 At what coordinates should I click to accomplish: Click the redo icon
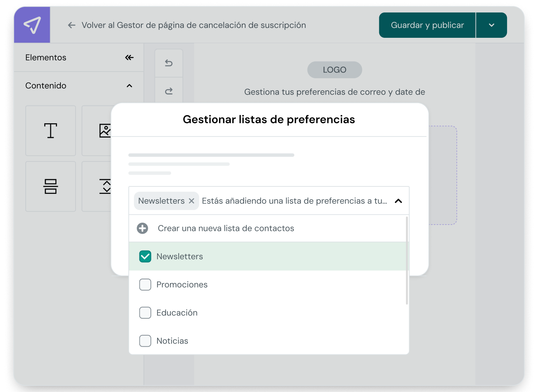[169, 91]
